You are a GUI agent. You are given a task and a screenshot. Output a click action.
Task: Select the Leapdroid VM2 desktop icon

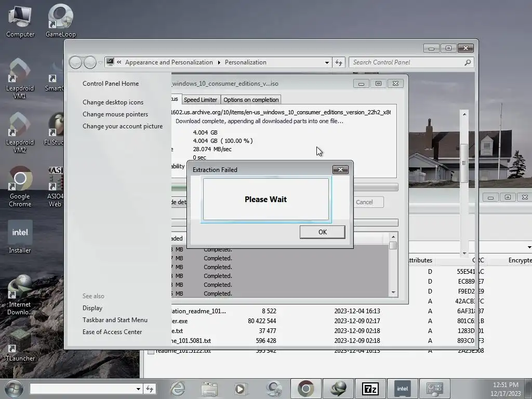pos(20,132)
